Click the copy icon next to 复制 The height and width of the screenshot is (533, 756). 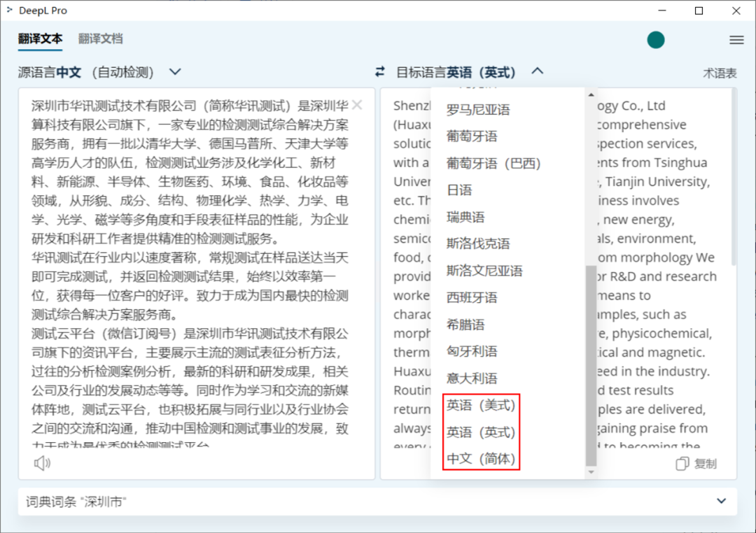click(x=682, y=464)
